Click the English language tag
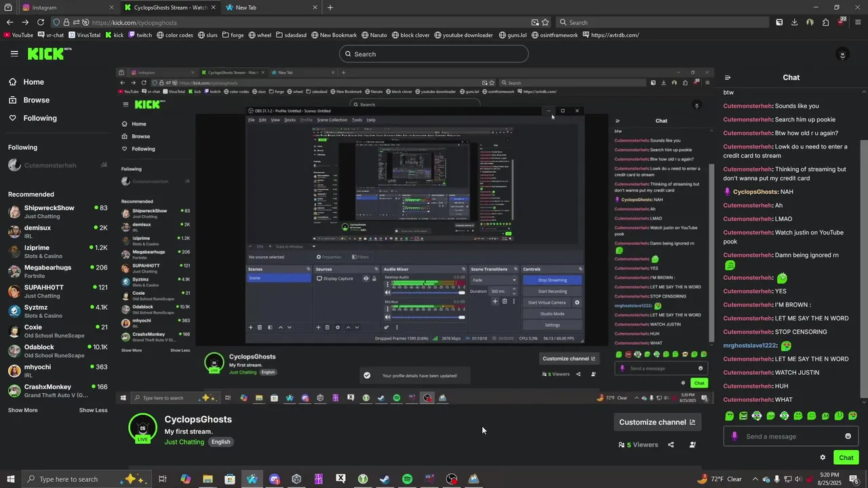 point(220,442)
